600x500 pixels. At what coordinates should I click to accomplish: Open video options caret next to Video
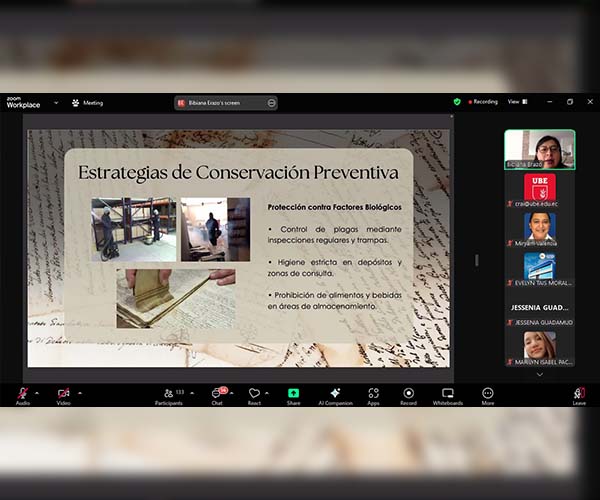[x=80, y=393]
